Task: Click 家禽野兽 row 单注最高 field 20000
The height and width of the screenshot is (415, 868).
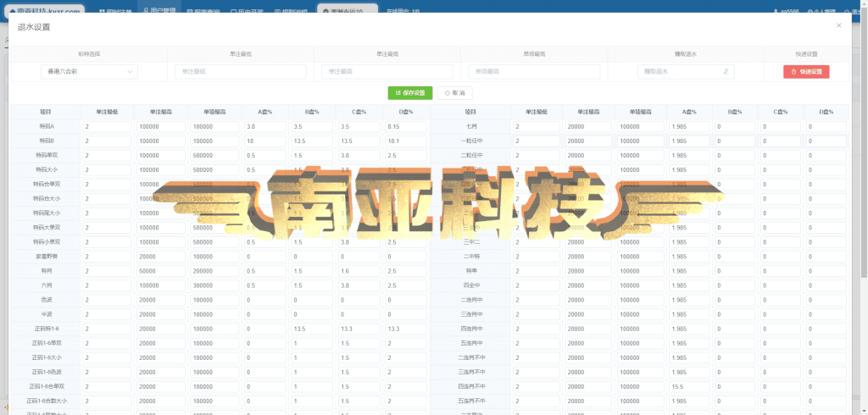Action: [x=160, y=256]
